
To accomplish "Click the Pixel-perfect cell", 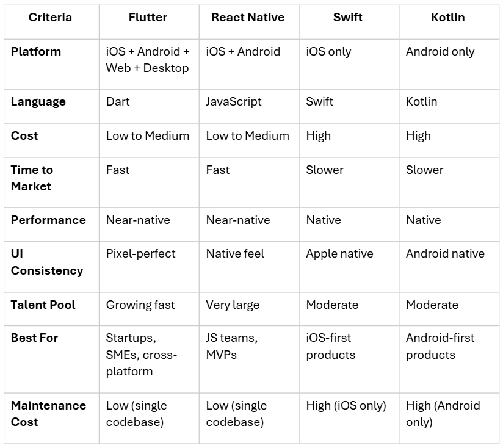I will click(x=140, y=253).
